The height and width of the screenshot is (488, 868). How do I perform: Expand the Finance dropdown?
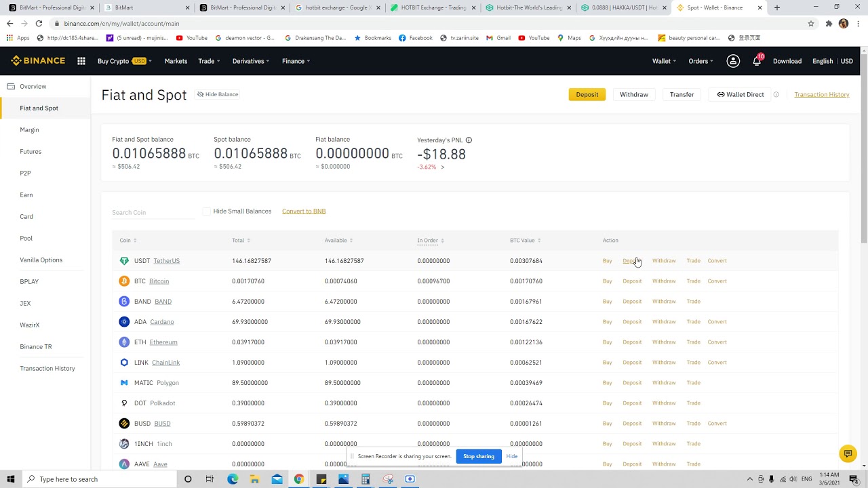[296, 61]
